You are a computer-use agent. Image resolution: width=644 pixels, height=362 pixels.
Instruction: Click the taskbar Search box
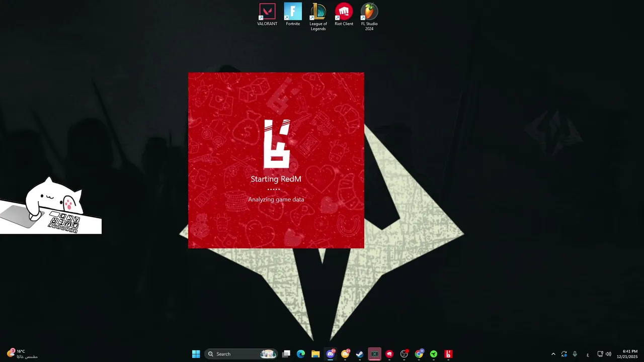241,354
